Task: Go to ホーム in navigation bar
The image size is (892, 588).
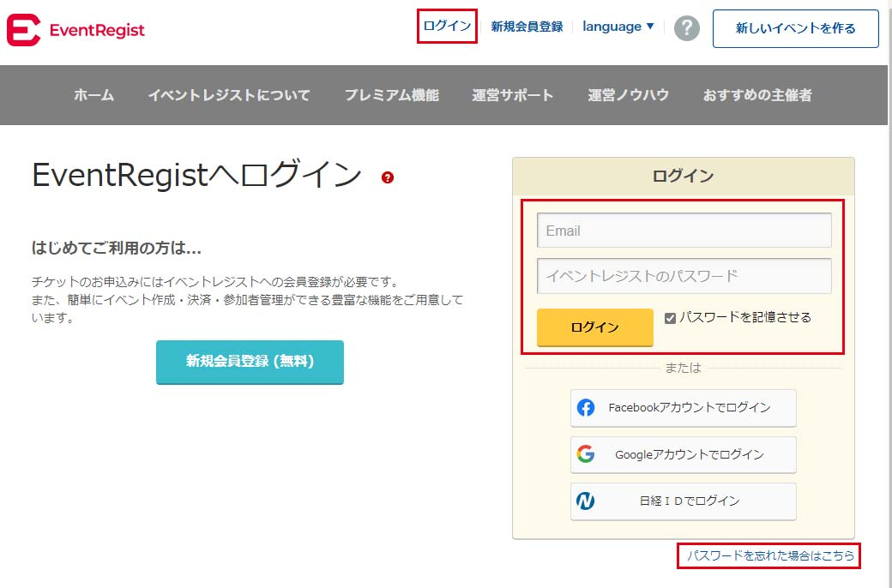Action: [x=93, y=95]
